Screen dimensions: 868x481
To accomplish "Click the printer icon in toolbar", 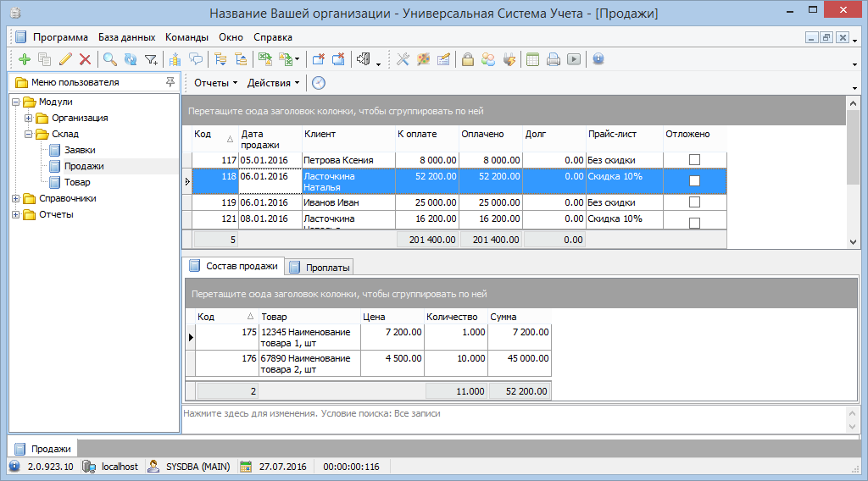I will click(x=553, y=59).
